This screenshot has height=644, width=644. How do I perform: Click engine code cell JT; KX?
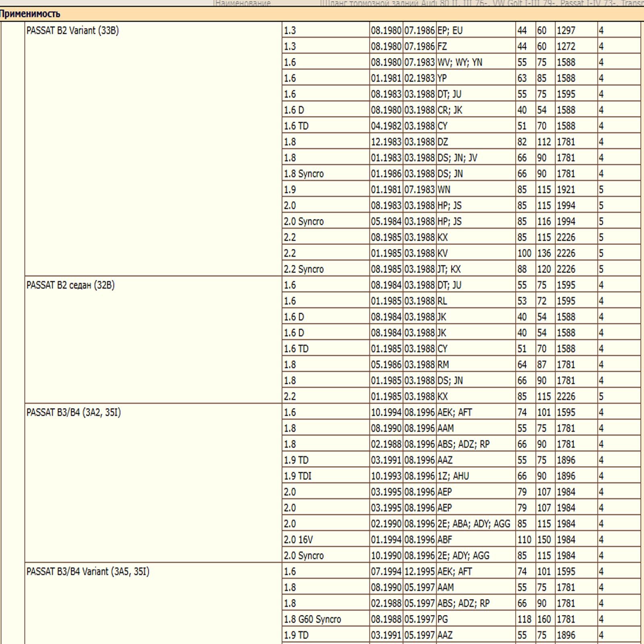pos(476,269)
